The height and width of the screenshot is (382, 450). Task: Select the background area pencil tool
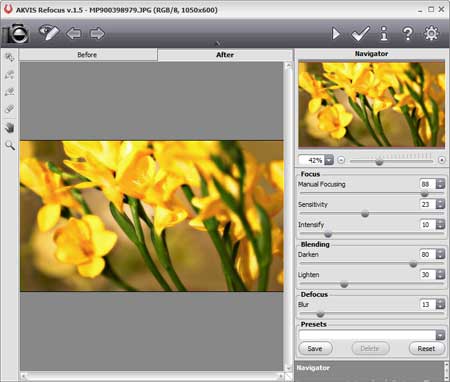pos(10,92)
